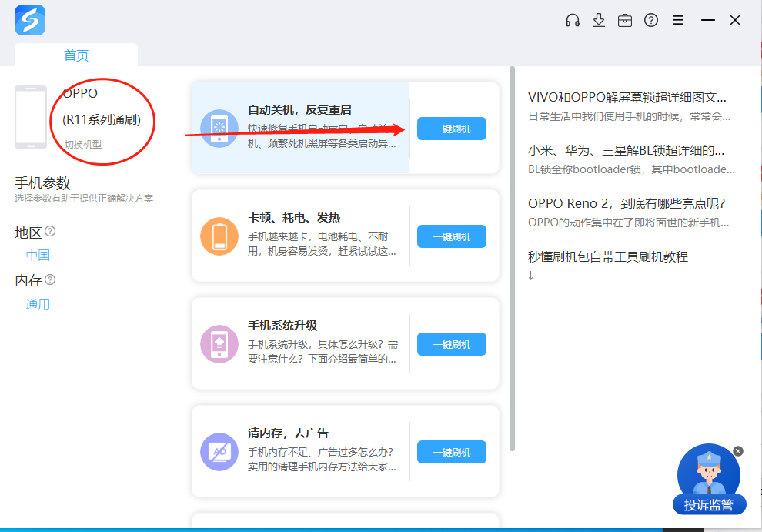Click the phone device image
This screenshot has height=532, width=762.
tap(31, 117)
